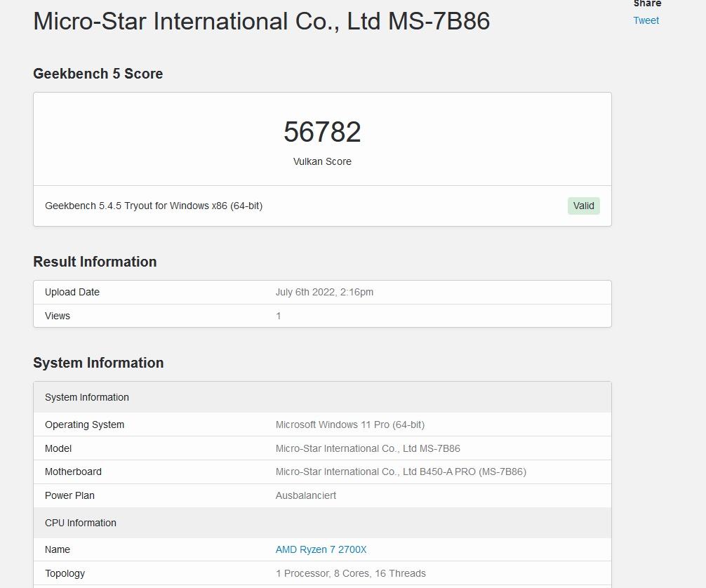This screenshot has width=706, height=588.
Task: Click the Motherboard row label
Action: [x=73, y=472]
